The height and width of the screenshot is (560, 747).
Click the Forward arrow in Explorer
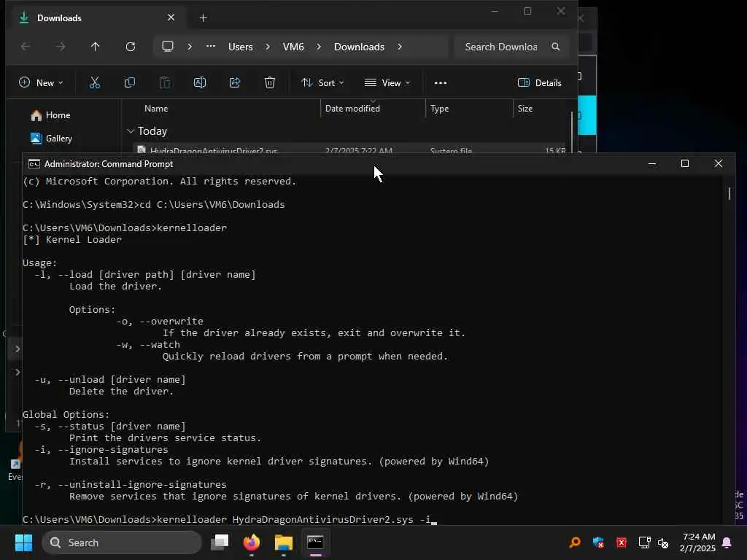click(x=61, y=47)
